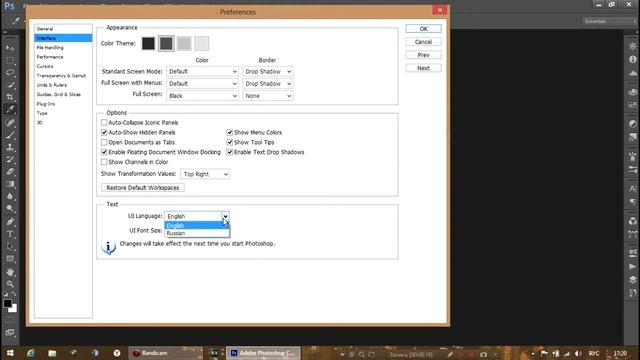Screen dimensions: 640x360
Task: Switch to Bandicam in taskbar
Action: [x=166, y=353]
